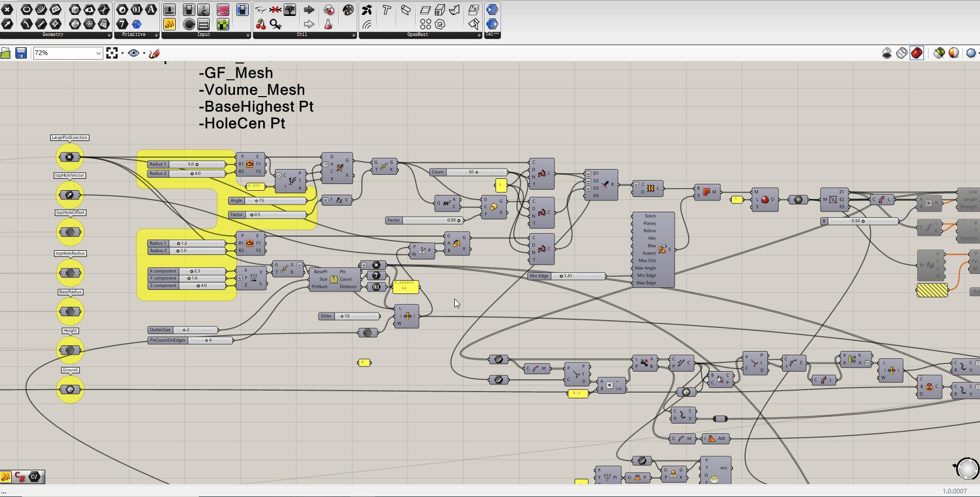980x497 pixels.
Task: Enable shaded red preview mode
Action: (x=917, y=53)
